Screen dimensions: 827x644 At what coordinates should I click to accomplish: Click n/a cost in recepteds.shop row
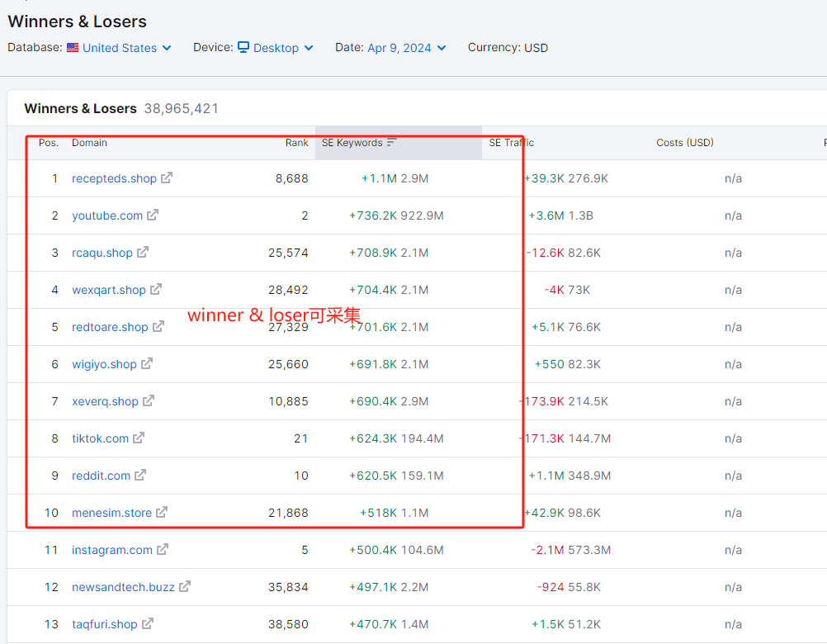tap(733, 179)
